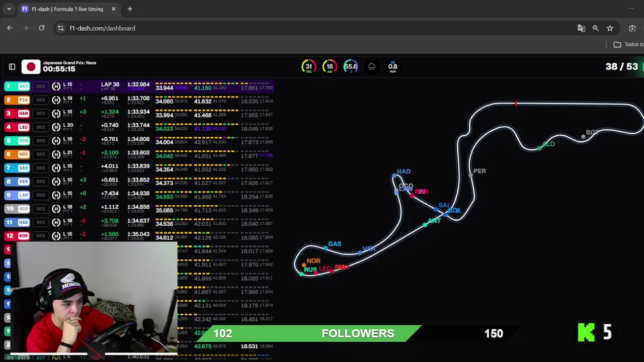Click the rain cloud weather icon
The width and height of the screenshot is (644, 362).
[x=372, y=66]
